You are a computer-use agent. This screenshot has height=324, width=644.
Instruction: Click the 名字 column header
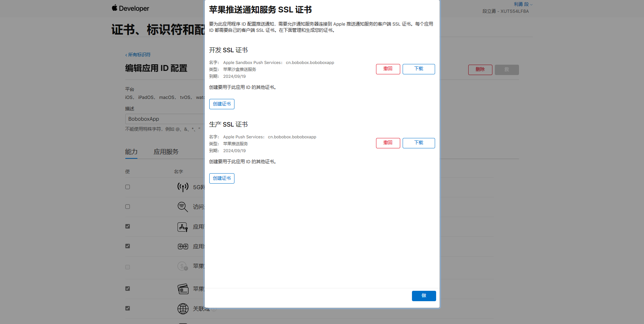[179, 172]
